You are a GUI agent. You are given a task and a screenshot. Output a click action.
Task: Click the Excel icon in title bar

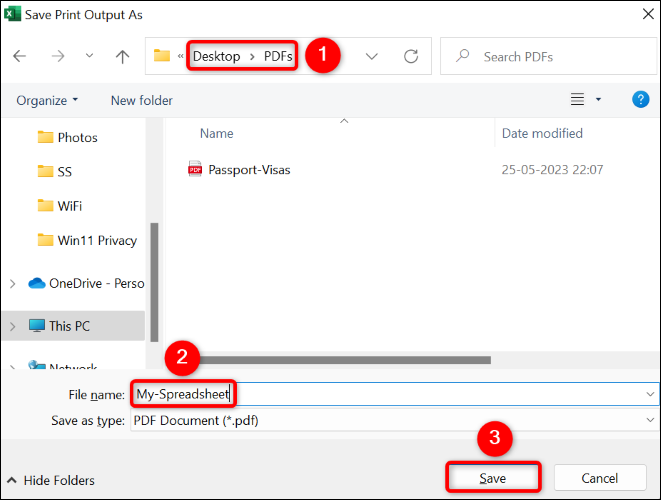coord(12,14)
